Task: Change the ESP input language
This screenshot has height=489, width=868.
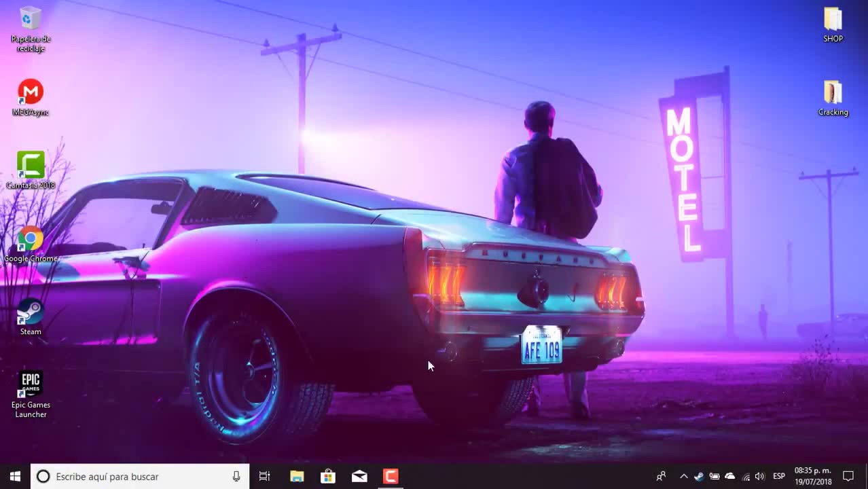Action: point(779,476)
